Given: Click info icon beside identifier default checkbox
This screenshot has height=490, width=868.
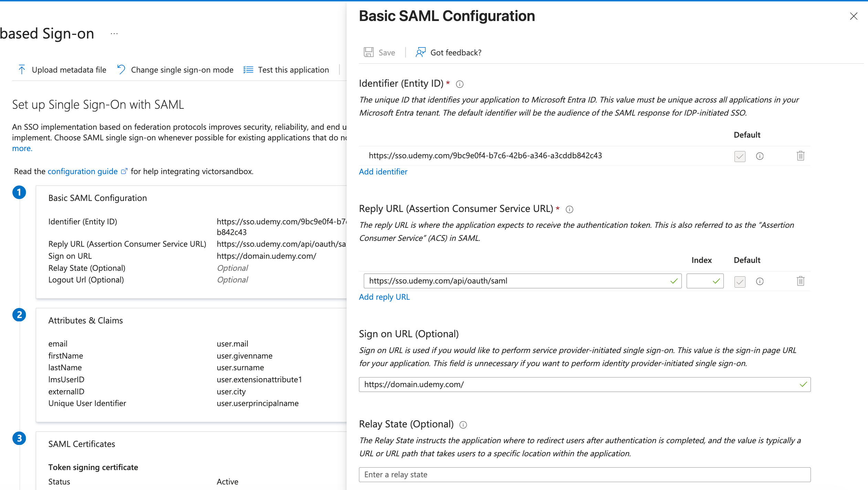Looking at the screenshot, I should (760, 156).
